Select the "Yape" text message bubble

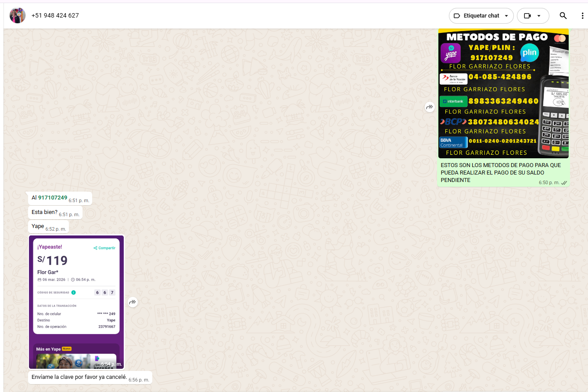[38, 226]
